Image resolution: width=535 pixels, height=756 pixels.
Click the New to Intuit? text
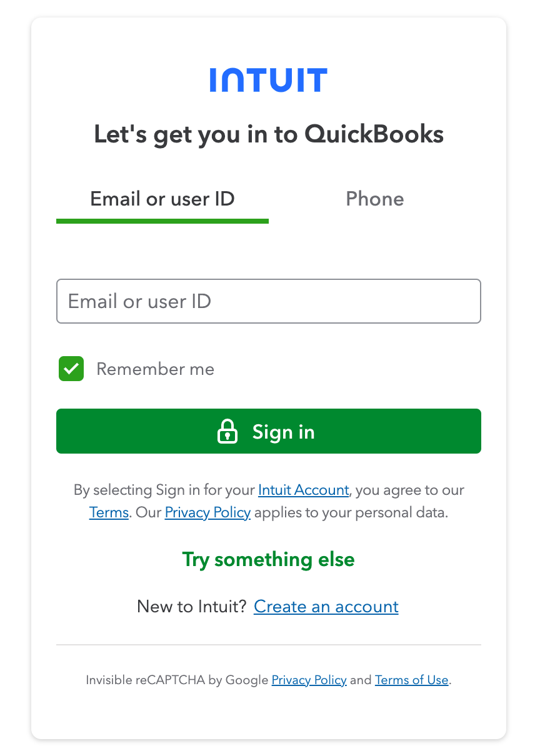point(192,607)
